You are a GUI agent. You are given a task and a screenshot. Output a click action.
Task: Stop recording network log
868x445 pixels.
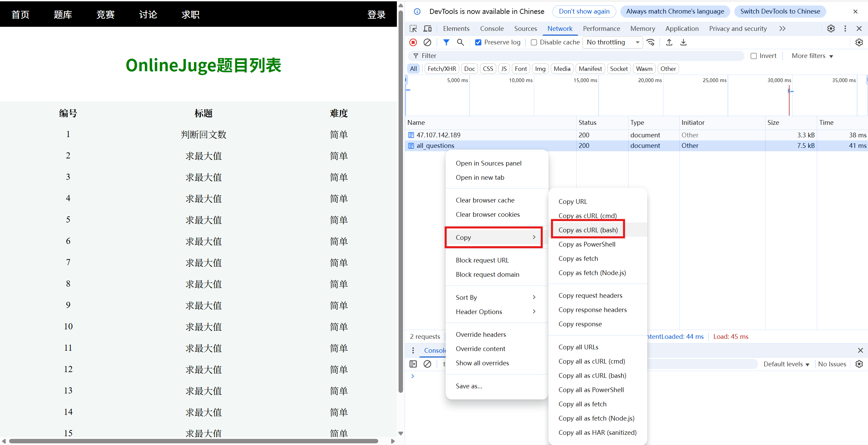pyautogui.click(x=413, y=42)
